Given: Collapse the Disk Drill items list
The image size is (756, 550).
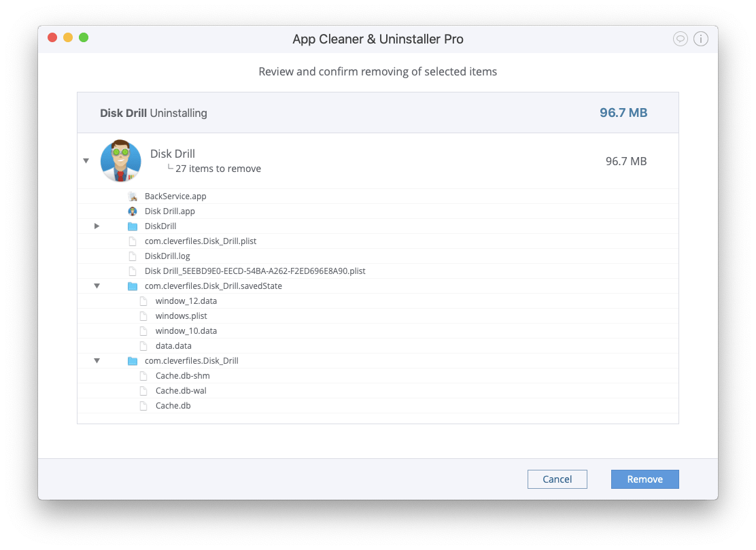Looking at the screenshot, I should click(86, 161).
